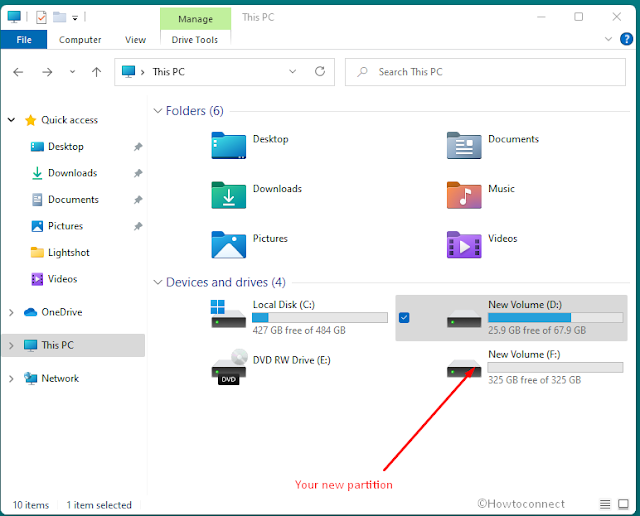Viewport: 640px width, 516px height.
Task: Click the New folder quick access icon
Action: click(60, 17)
